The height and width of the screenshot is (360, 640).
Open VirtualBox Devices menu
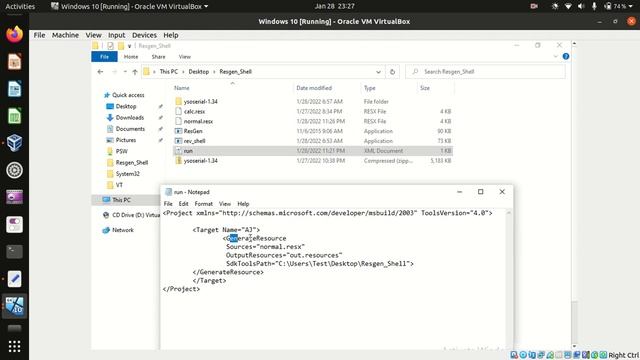[x=144, y=35]
